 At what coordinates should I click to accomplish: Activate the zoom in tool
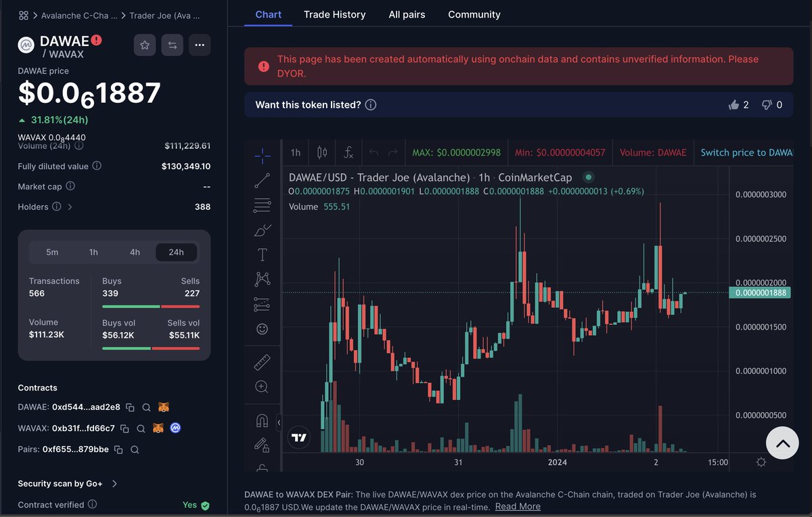262,387
